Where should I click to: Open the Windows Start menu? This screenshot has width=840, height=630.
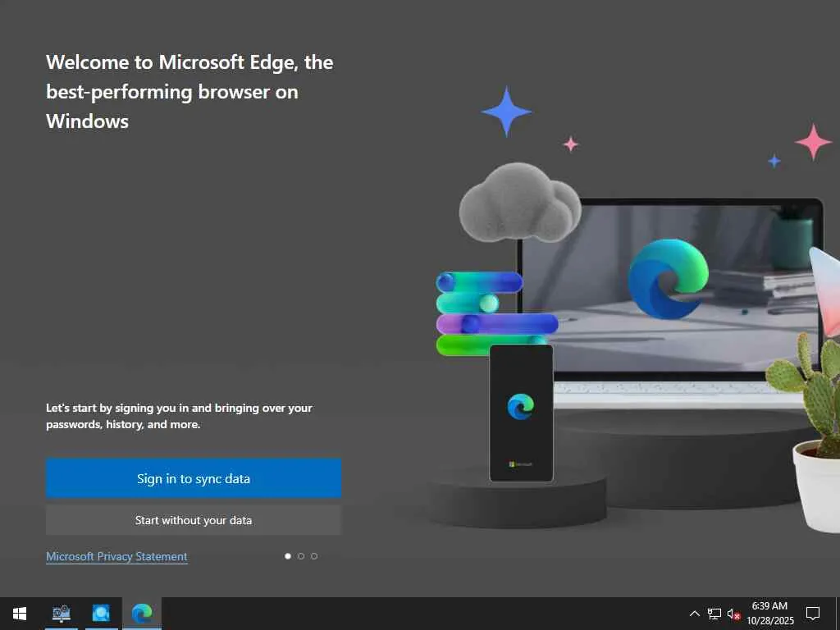click(x=20, y=614)
